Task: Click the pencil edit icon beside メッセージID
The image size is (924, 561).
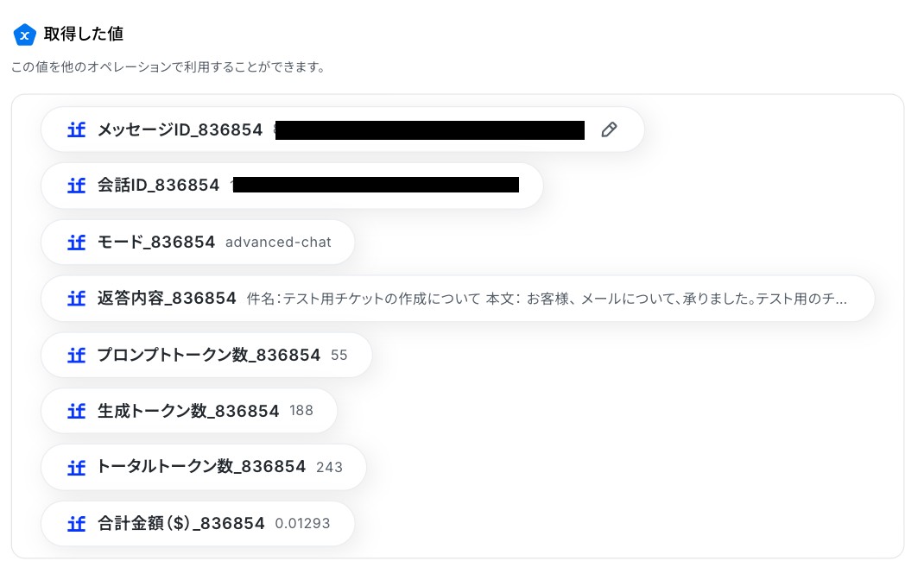Action: coord(609,129)
